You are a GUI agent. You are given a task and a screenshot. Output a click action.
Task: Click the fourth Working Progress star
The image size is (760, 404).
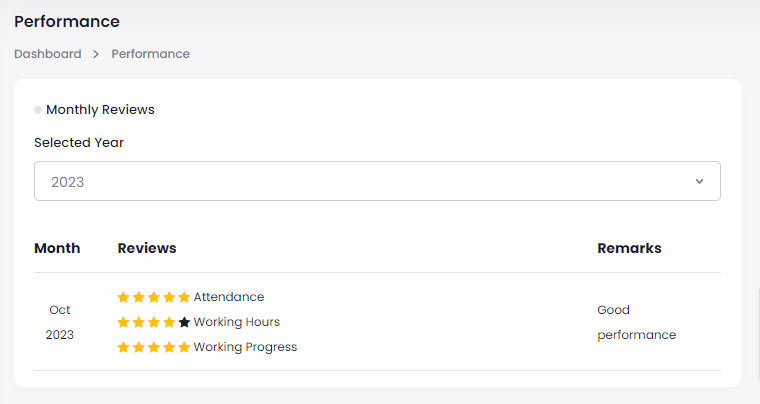(169, 347)
